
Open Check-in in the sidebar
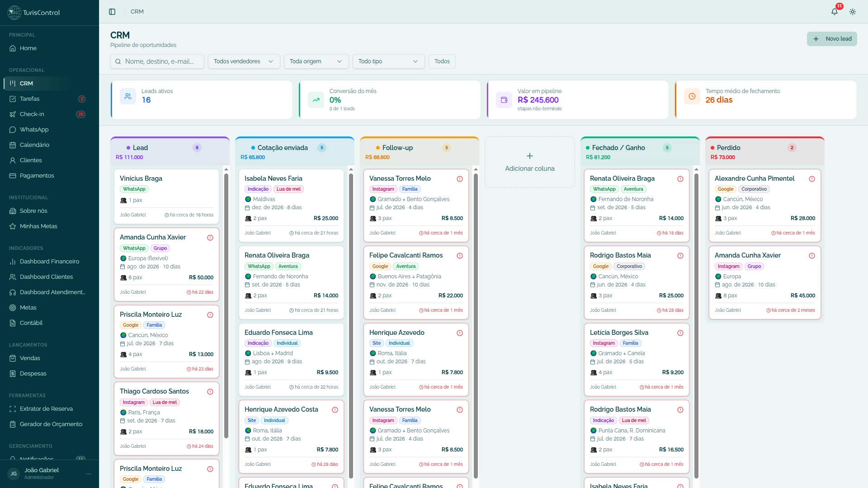49,114
